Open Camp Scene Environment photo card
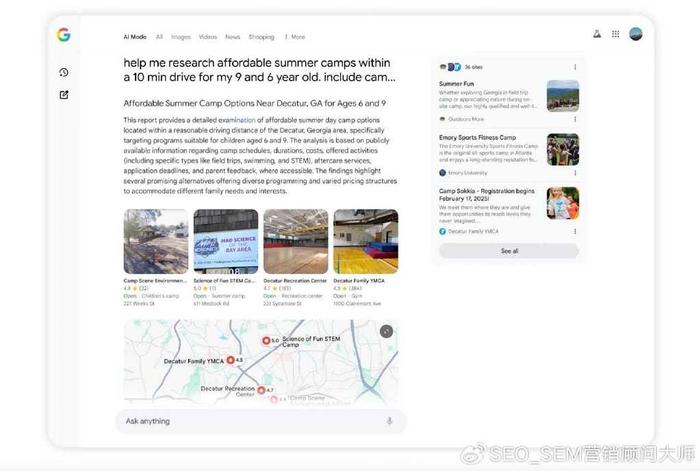700x471 pixels. coord(156,242)
